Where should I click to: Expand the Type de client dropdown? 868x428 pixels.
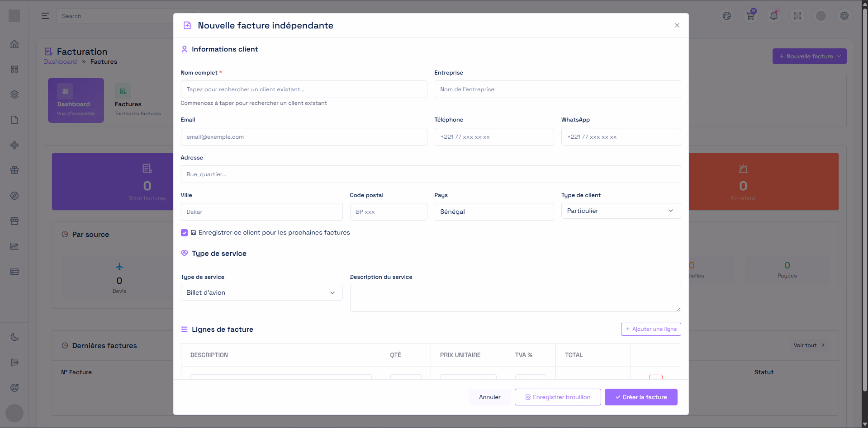[621, 211]
